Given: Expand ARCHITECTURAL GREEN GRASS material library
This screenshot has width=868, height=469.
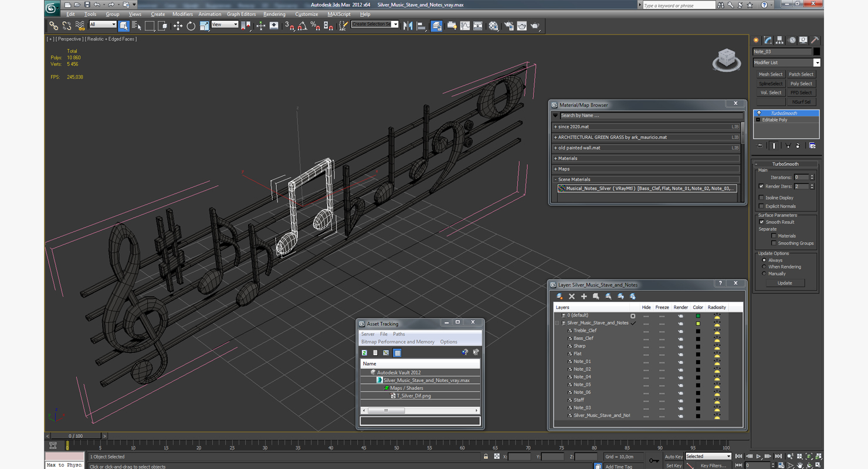Looking at the screenshot, I should coord(646,137).
